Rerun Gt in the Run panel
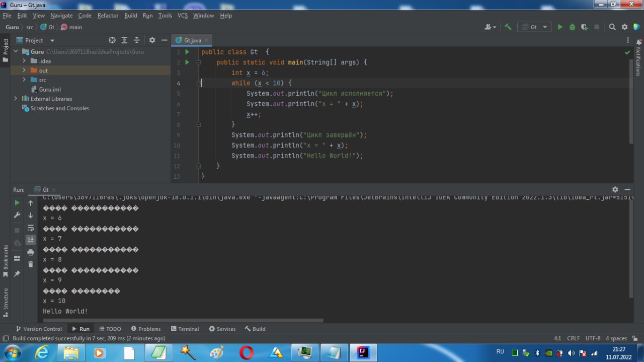This screenshot has height=362, width=644. pyautogui.click(x=17, y=203)
